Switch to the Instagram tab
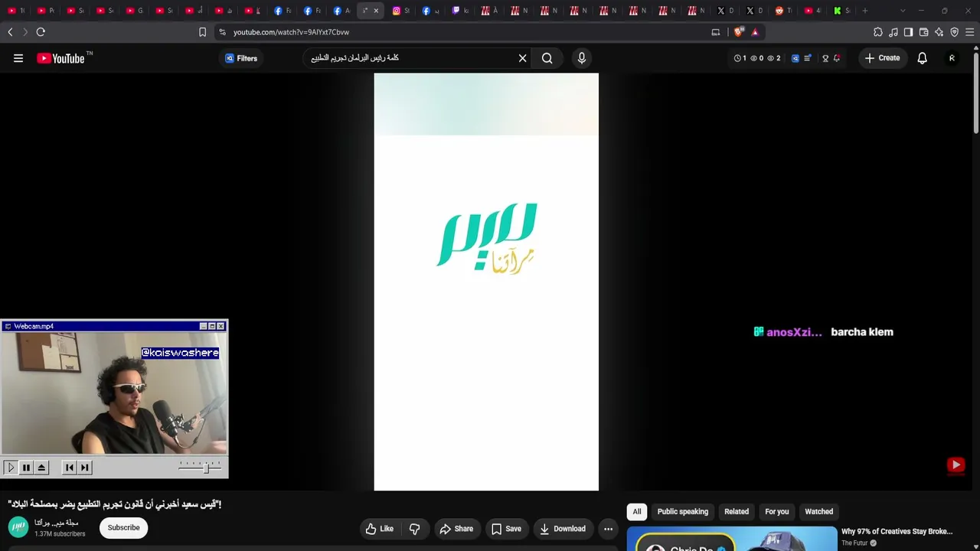 tap(400, 11)
